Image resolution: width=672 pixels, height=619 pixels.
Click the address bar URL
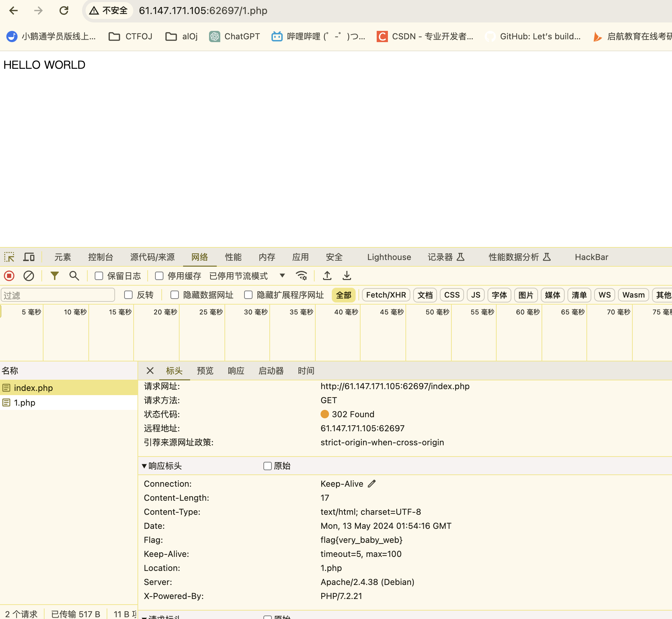(203, 11)
